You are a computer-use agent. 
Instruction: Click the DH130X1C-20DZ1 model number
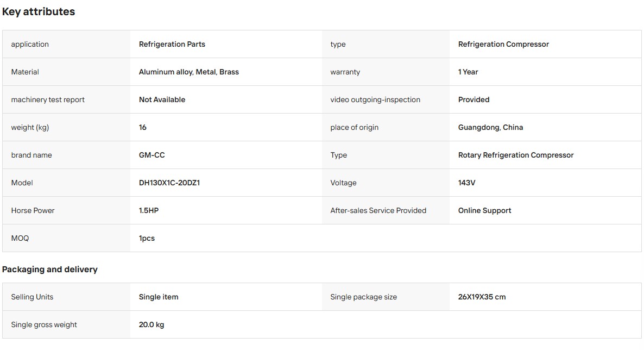pos(169,183)
